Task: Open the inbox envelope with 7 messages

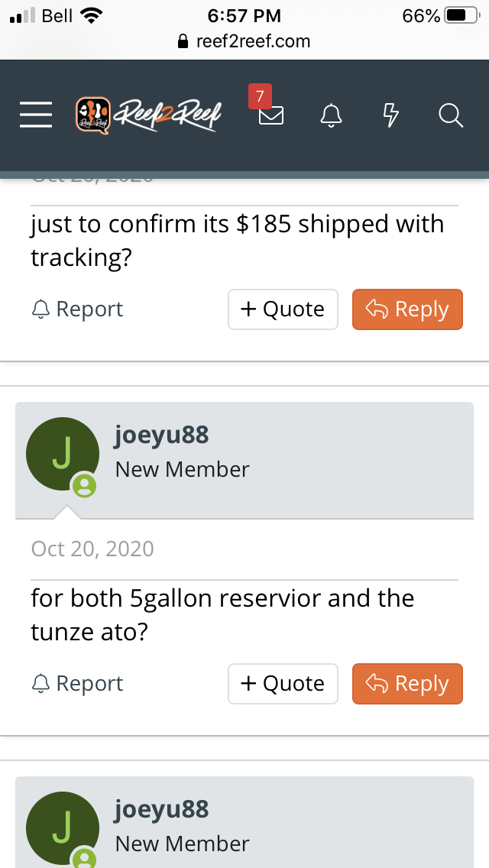Action: [x=270, y=116]
